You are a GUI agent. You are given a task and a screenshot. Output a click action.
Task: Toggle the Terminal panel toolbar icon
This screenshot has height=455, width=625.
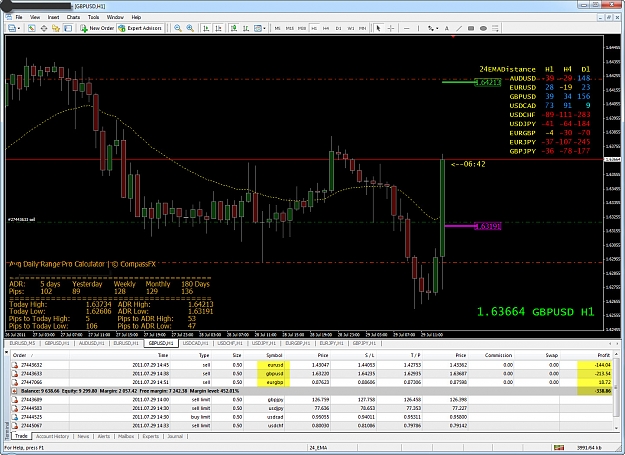pos(68,28)
